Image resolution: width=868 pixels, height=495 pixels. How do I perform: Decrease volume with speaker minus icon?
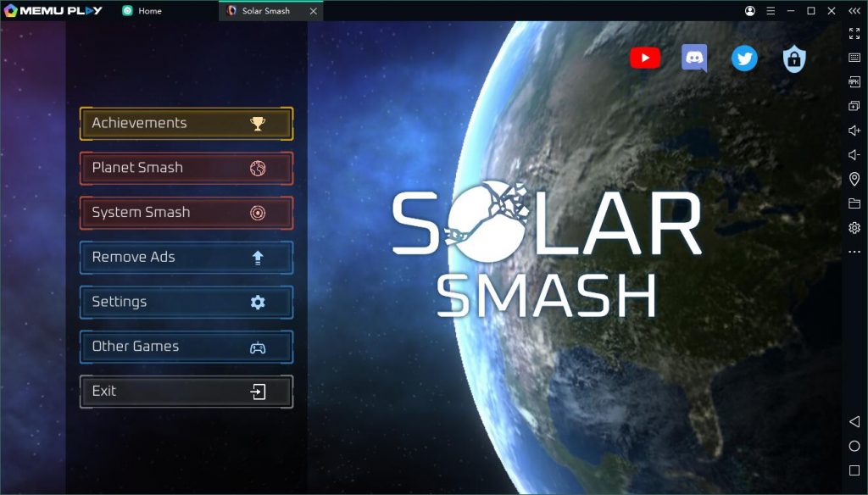click(x=854, y=155)
